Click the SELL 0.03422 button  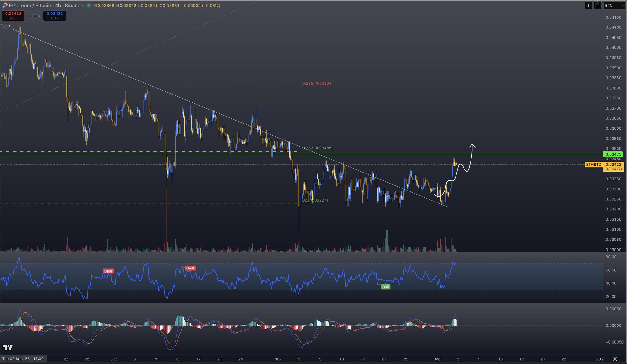(x=13, y=16)
